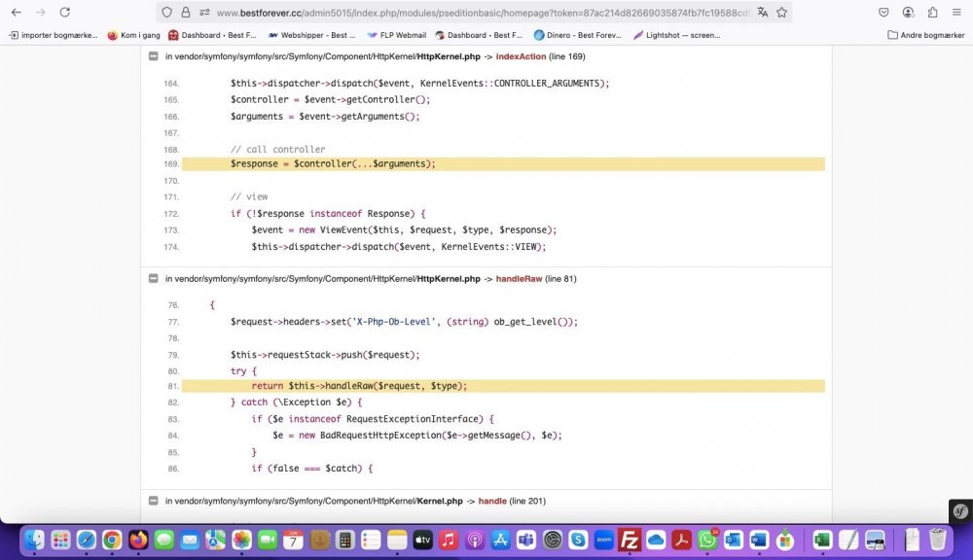Open the Firefox hamburger menu
973x560 pixels.
(x=956, y=12)
